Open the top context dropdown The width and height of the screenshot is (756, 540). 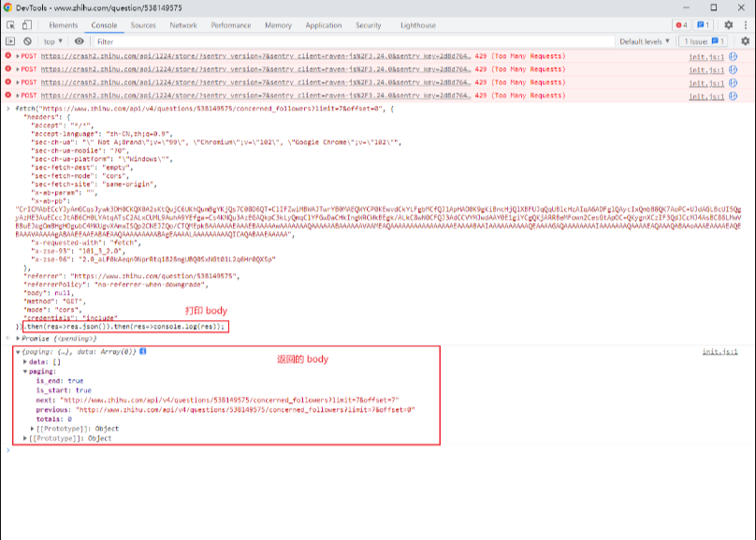click(53, 41)
